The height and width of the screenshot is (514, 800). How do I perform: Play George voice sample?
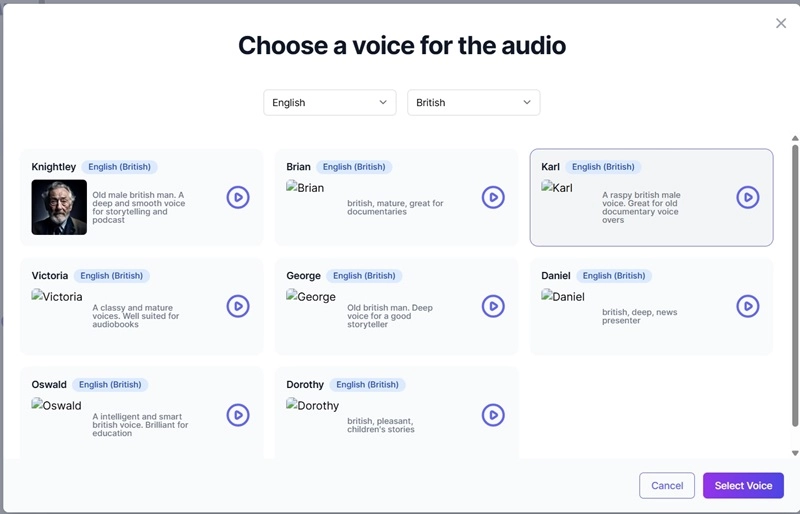click(x=493, y=306)
